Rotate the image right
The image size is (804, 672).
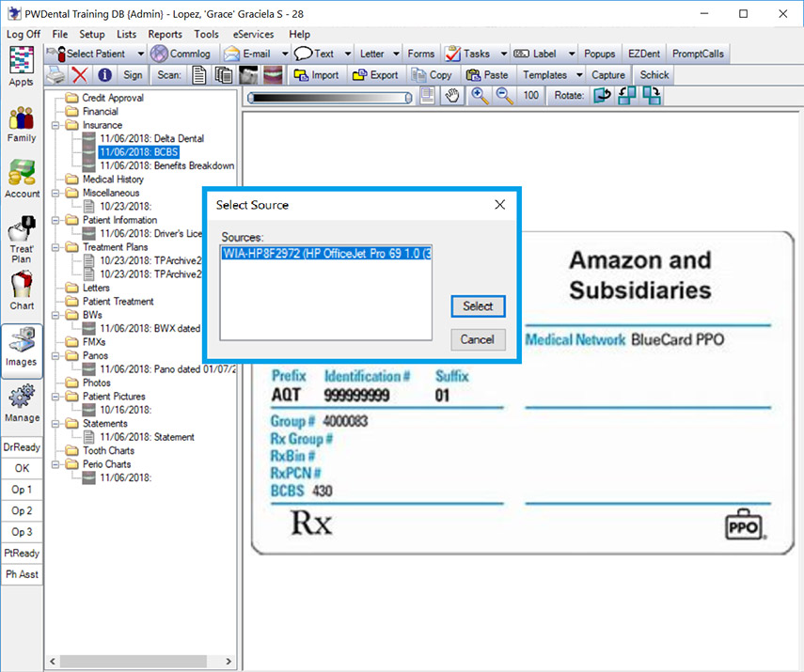(652, 96)
